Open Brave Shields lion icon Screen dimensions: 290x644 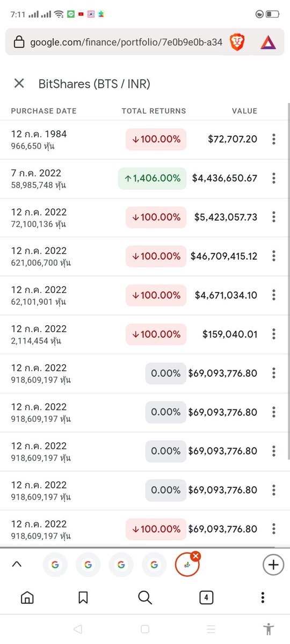[x=237, y=42]
